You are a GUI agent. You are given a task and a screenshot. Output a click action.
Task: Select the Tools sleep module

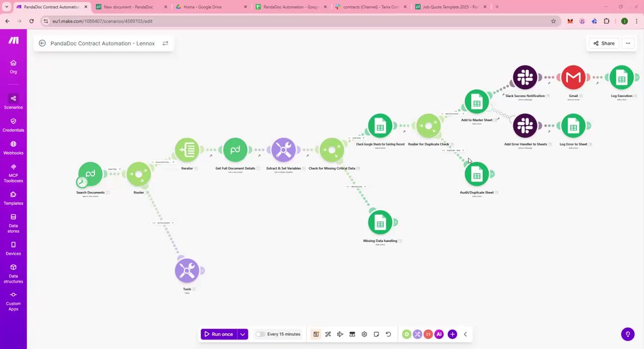187,271
